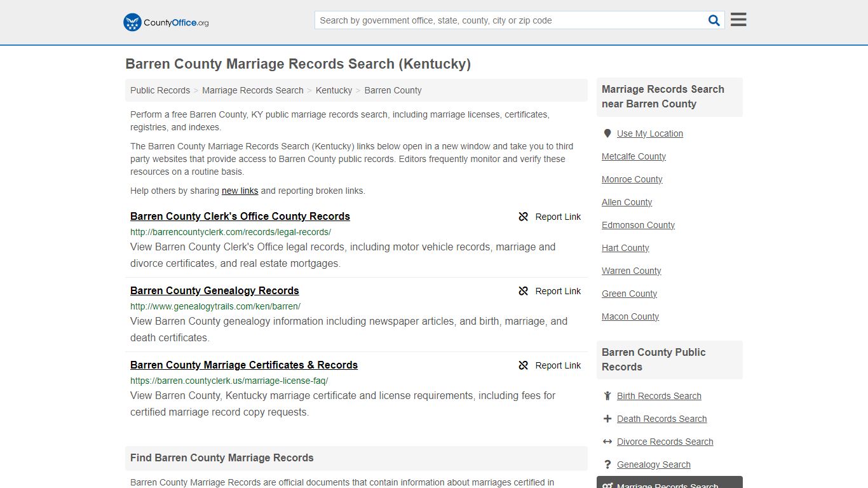Click the Barren County Marriage Records Search heading

click(298, 64)
